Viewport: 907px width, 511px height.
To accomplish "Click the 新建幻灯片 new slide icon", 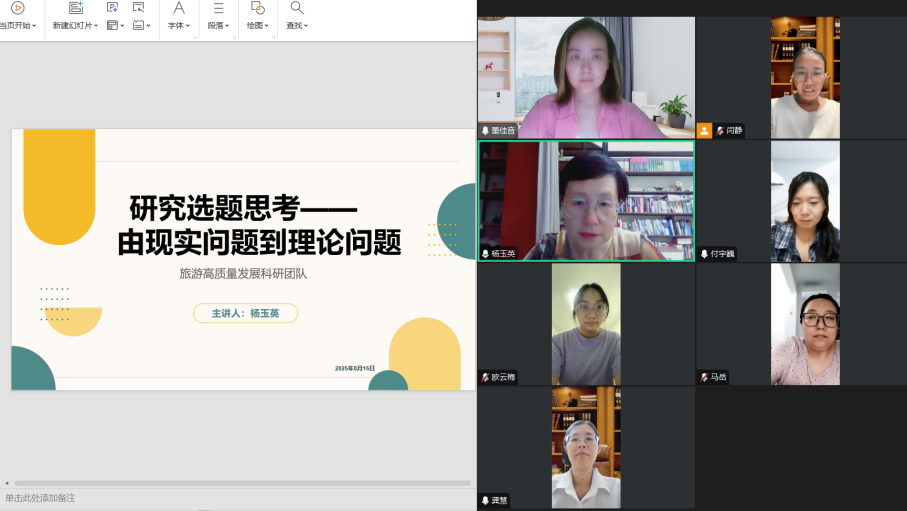I will tap(75, 8).
